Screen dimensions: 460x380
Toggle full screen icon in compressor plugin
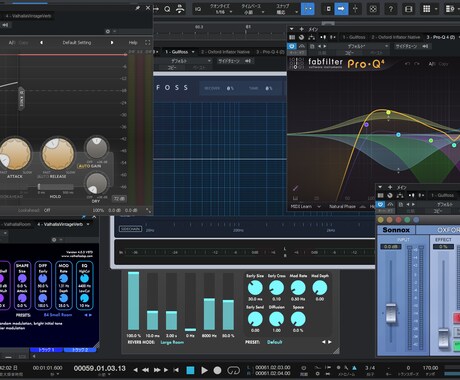click(147, 43)
